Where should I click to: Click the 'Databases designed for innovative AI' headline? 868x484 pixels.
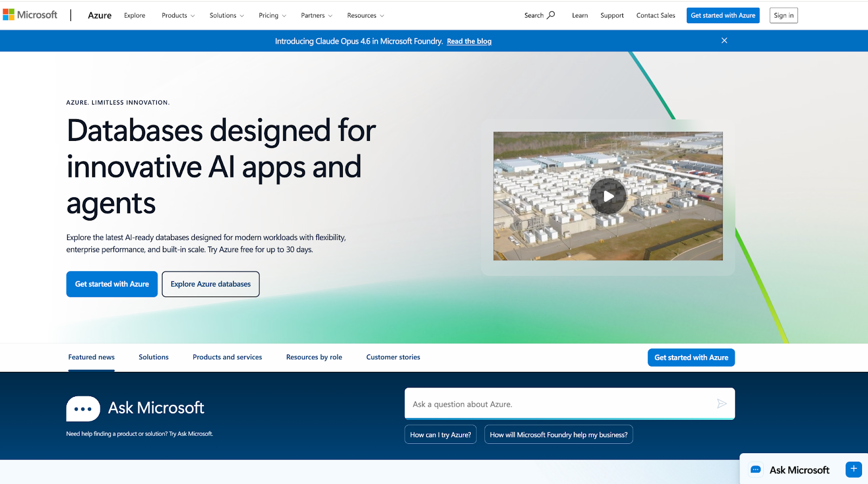click(221, 167)
